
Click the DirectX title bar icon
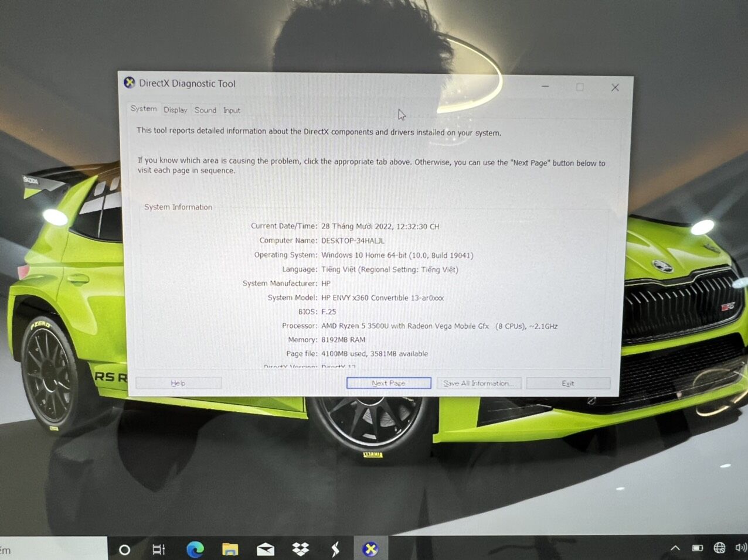(x=130, y=83)
